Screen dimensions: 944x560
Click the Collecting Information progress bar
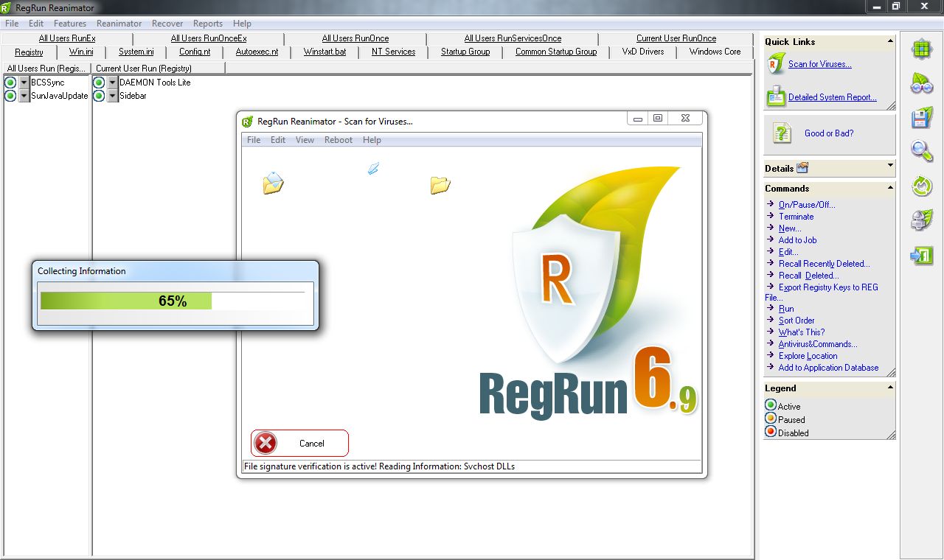pos(173,301)
